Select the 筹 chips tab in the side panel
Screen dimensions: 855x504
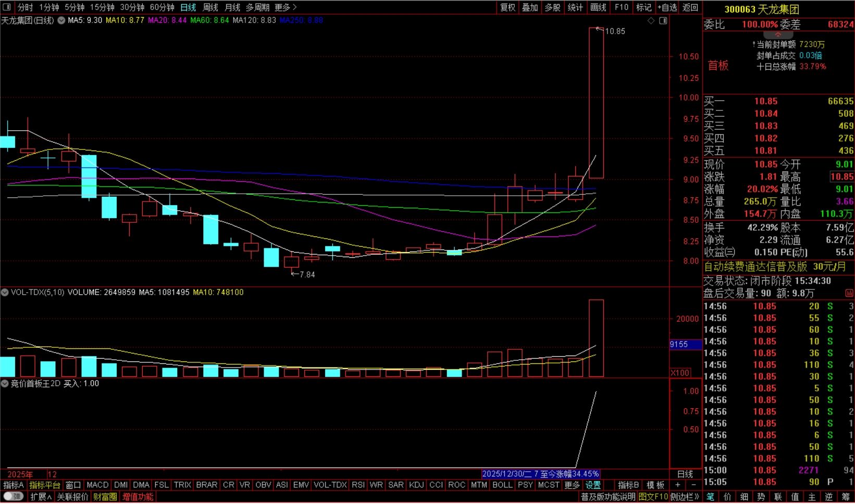[846, 497]
